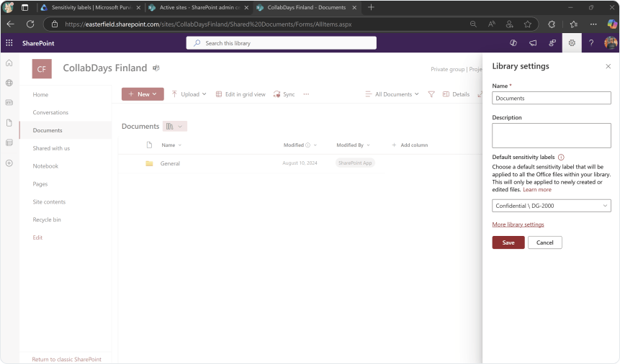Open the sensitivity label dropdown Confidential \ DG-2000
Viewport: 620px width, 364px height.
tap(551, 206)
